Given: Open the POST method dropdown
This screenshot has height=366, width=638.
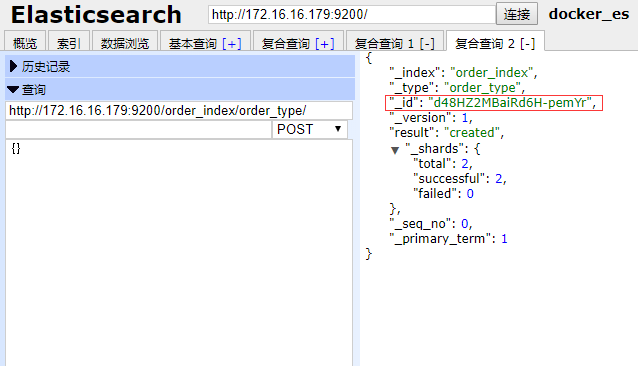Looking at the screenshot, I should point(310,129).
